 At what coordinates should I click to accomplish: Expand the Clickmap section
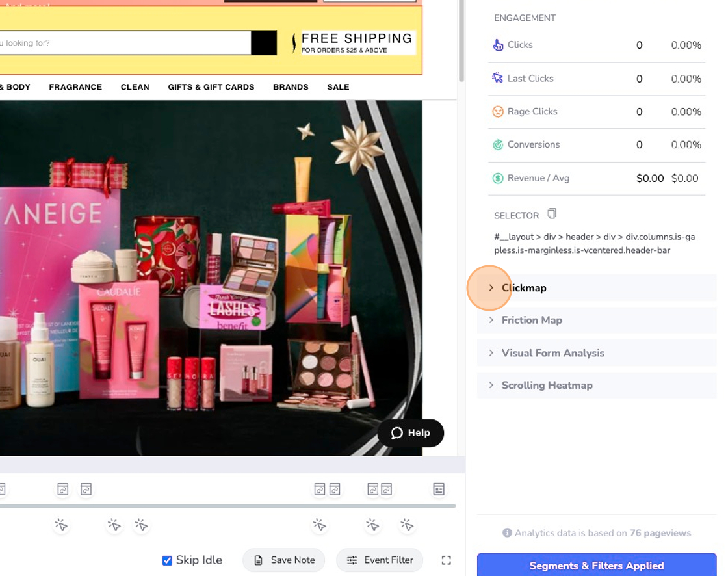pos(597,288)
